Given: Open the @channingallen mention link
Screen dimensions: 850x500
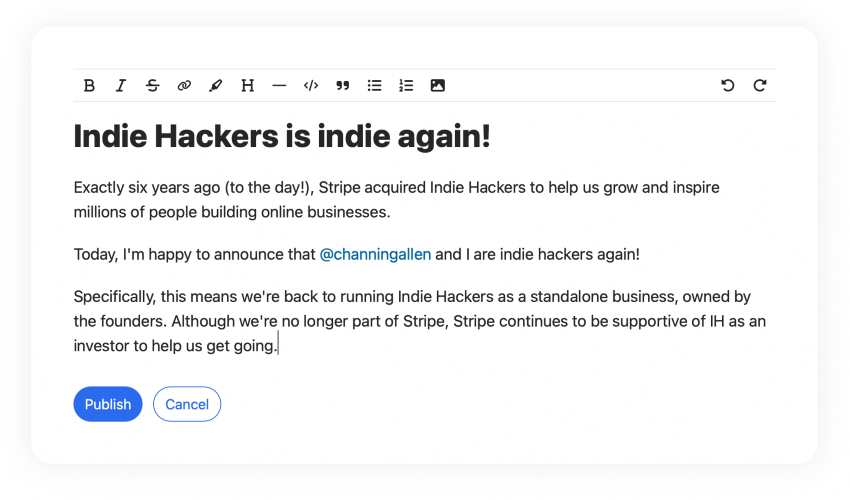Looking at the screenshot, I should click(375, 254).
